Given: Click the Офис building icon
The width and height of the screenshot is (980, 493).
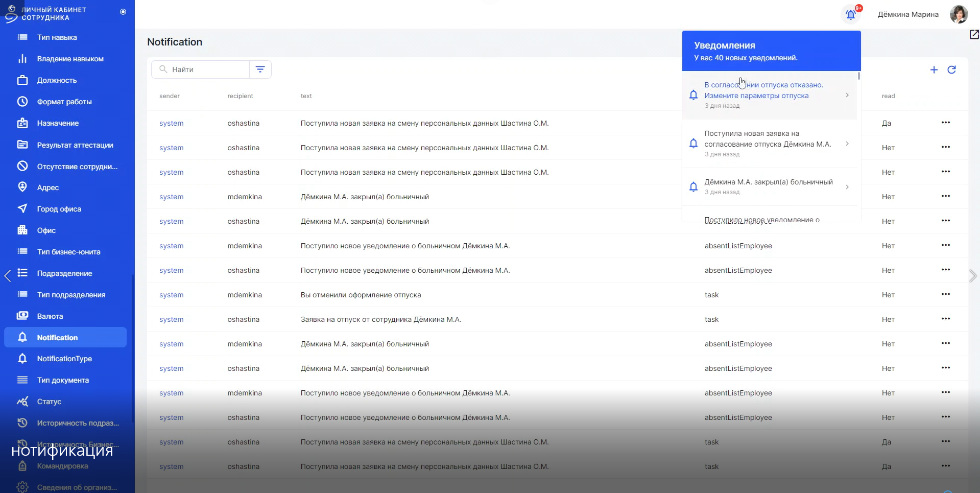Looking at the screenshot, I should tap(22, 230).
